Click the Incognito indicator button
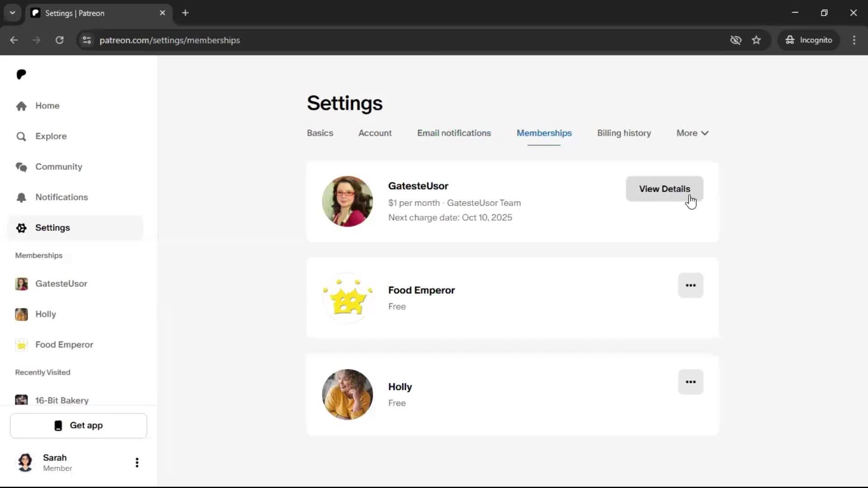The width and height of the screenshot is (868, 488). click(x=809, y=40)
